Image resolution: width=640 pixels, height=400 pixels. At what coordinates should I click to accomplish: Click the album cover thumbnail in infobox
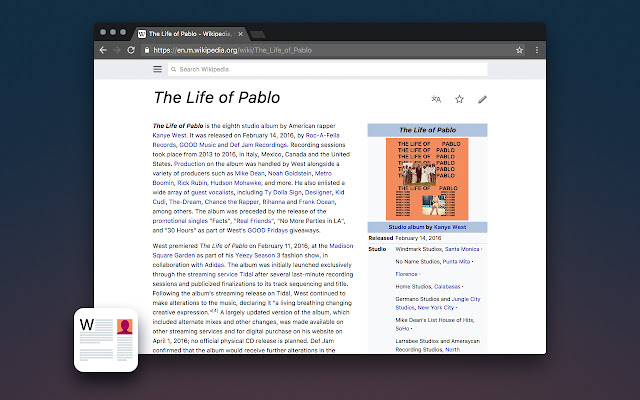[427, 179]
